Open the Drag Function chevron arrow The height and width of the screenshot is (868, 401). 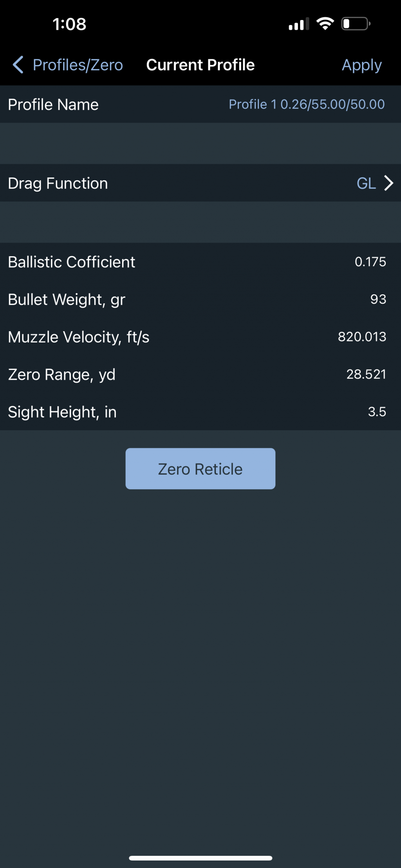point(388,183)
